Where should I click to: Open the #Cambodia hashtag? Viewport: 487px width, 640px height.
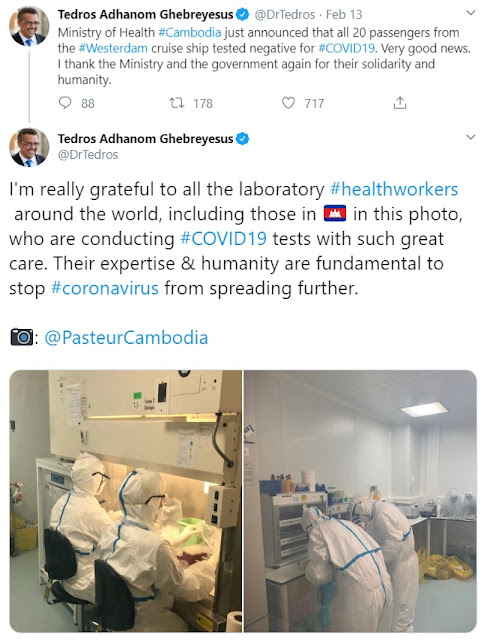[x=189, y=32]
